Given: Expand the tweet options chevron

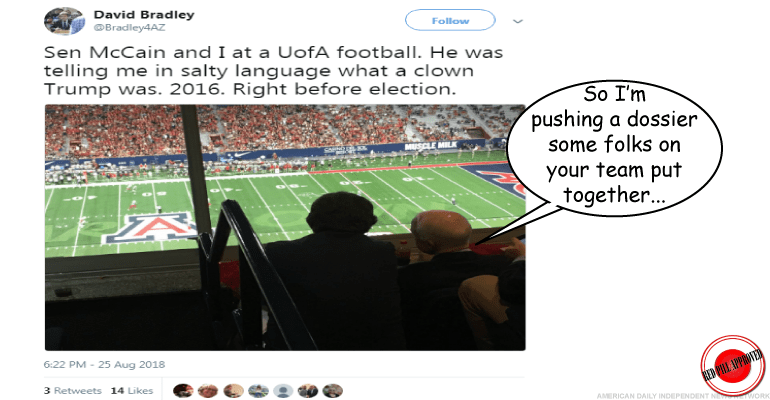Looking at the screenshot, I should (x=518, y=21).
